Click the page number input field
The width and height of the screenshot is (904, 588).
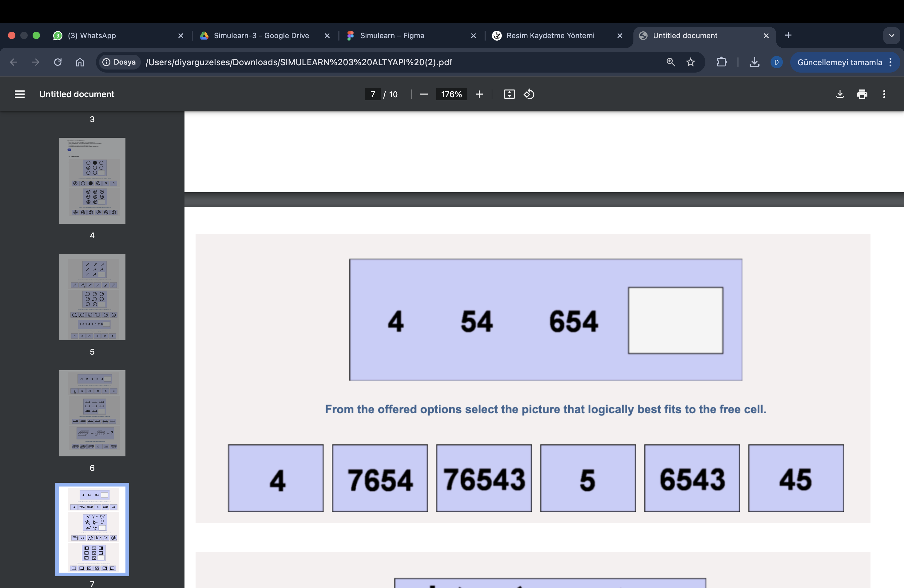(372, 94)
